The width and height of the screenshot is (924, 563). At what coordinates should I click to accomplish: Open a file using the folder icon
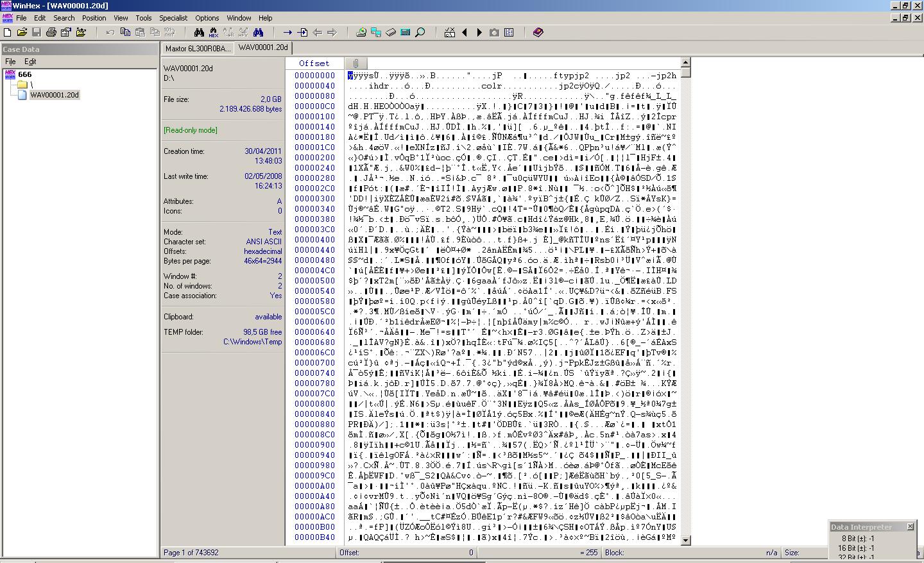click(22, 32)
